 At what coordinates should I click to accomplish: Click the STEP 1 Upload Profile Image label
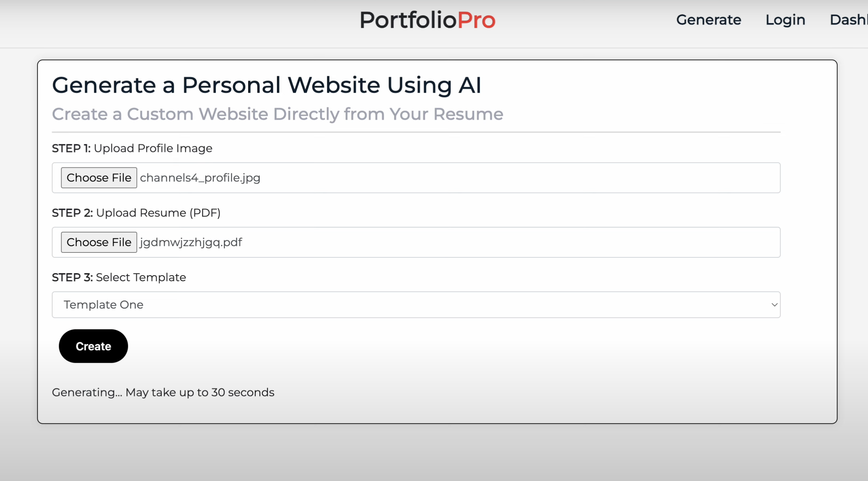coord(132,149)
